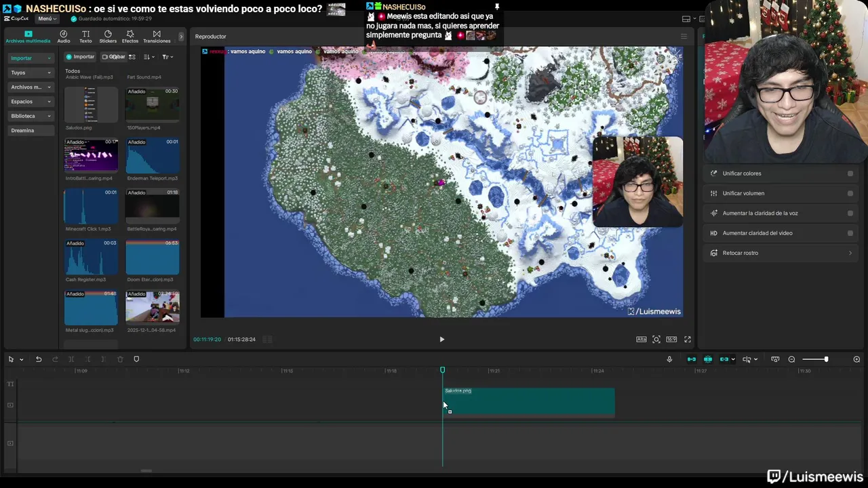Undo the last edit

39,359
